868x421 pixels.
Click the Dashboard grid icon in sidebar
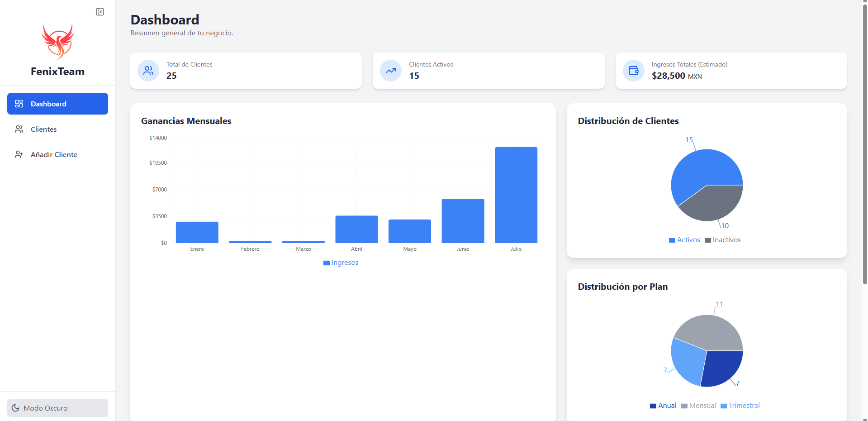(19, 104)
